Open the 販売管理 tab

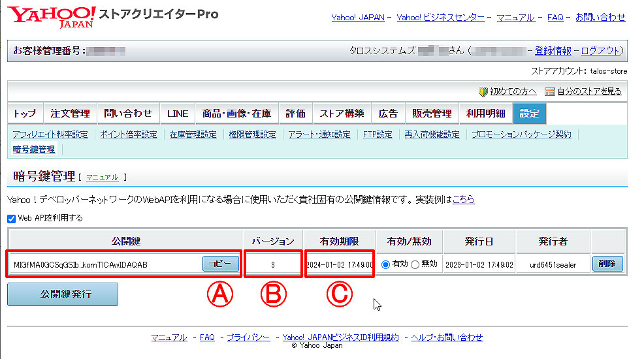pyautogui.click(x=432, y=114)
